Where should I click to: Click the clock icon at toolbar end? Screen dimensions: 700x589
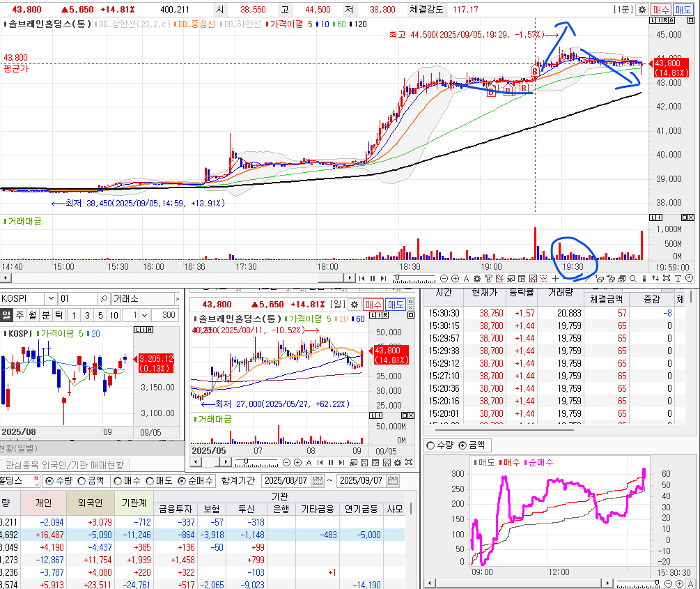pyautogui.click(x=690, y=278)
